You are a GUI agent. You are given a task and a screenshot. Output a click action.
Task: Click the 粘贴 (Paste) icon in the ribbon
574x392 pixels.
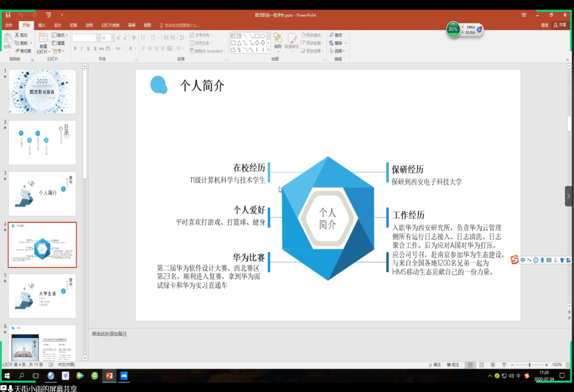coord(8,40)
